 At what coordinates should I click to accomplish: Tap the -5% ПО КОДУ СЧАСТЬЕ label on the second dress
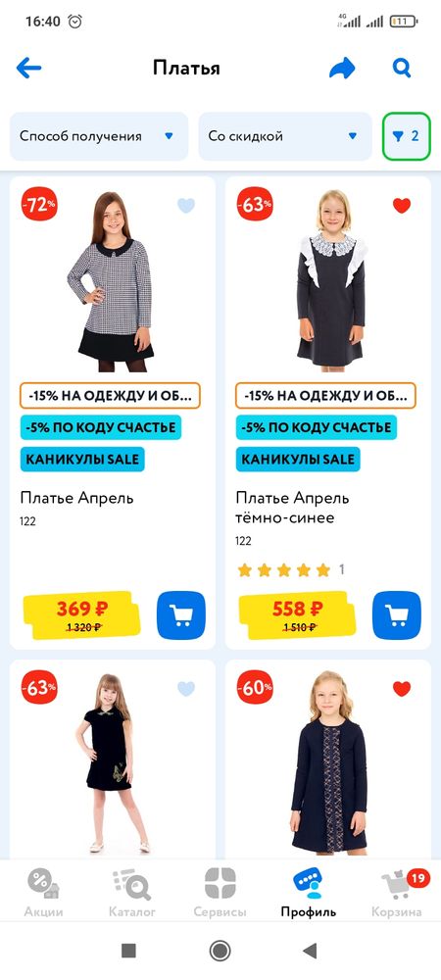317,427
